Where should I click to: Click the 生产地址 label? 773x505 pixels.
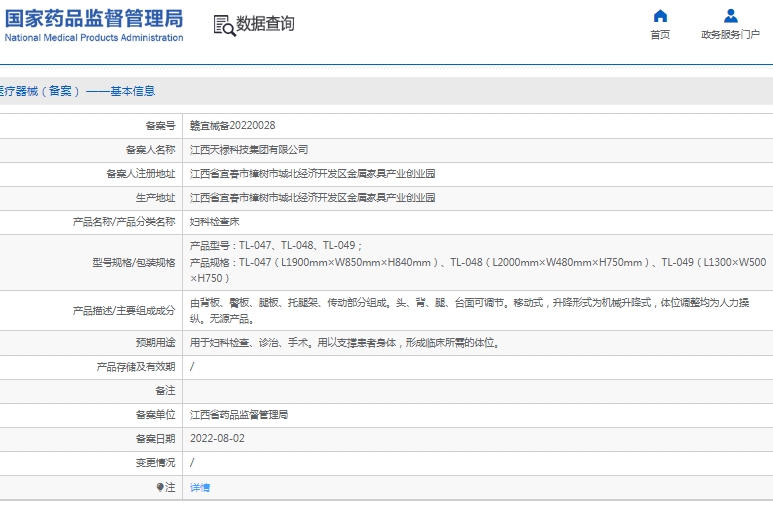click(155, 198)
